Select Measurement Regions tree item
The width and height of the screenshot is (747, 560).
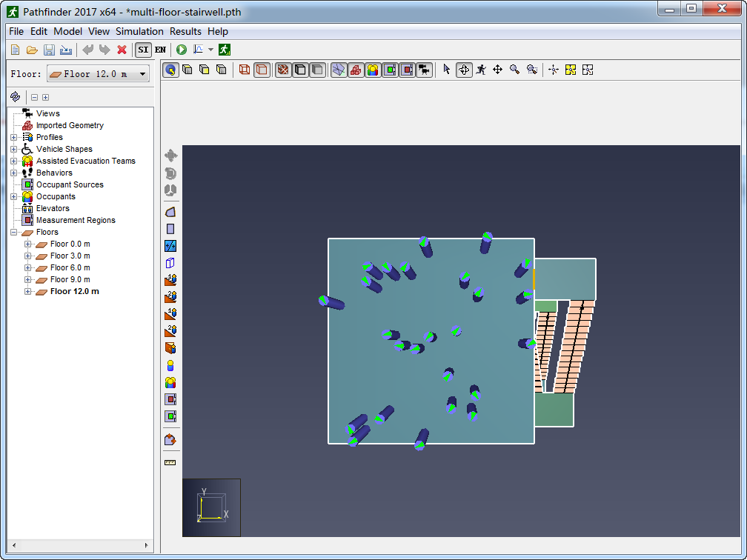tap(76, 220)
